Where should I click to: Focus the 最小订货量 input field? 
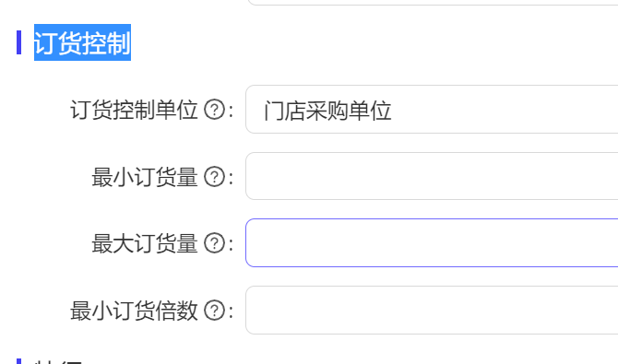click(x=432, y=176)
